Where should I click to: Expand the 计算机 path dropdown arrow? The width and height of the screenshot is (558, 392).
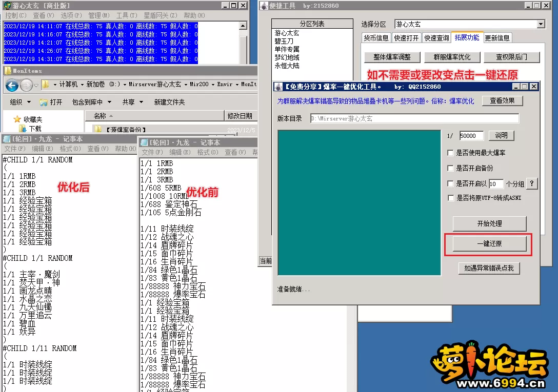82,85
